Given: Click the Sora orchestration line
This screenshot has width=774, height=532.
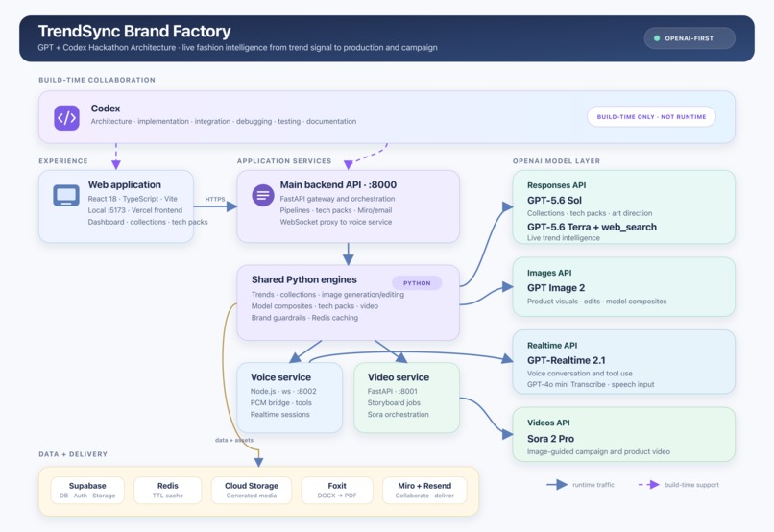Looking at the screenshot, I should coord(398,415).
